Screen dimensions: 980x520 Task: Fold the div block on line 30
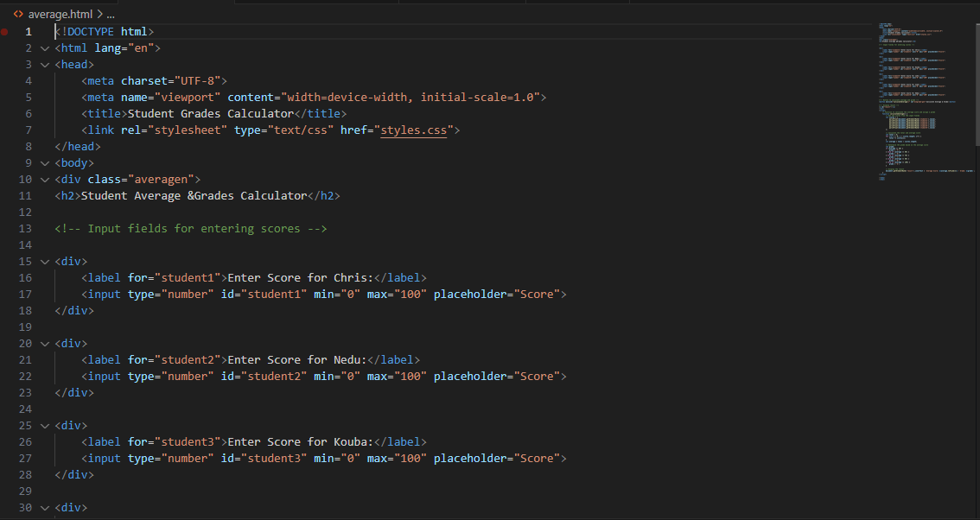tap(44, 508)
